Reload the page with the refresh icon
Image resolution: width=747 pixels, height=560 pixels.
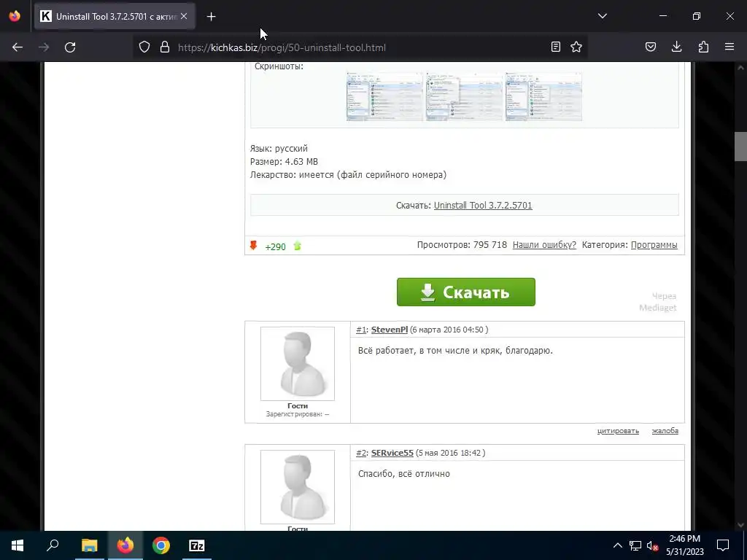[70, 47]
